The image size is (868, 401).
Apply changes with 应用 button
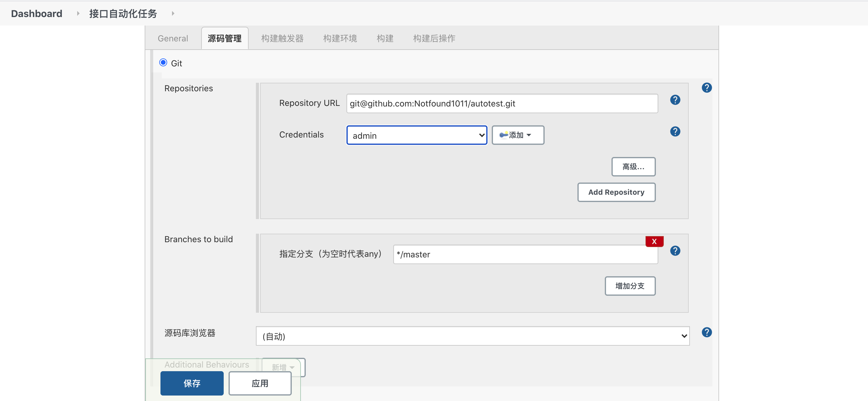tap(260, 383)
